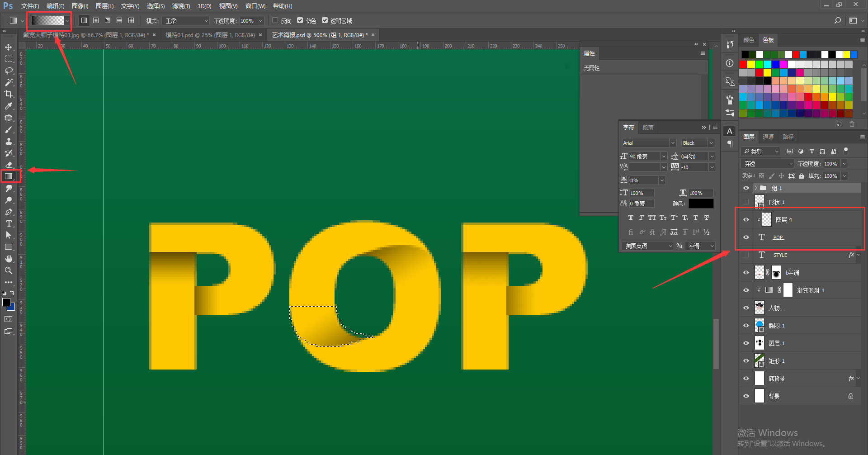The image size is (868, 455).
Task: Open the 模式 blend mode dropdown
Action: [186, 21]
